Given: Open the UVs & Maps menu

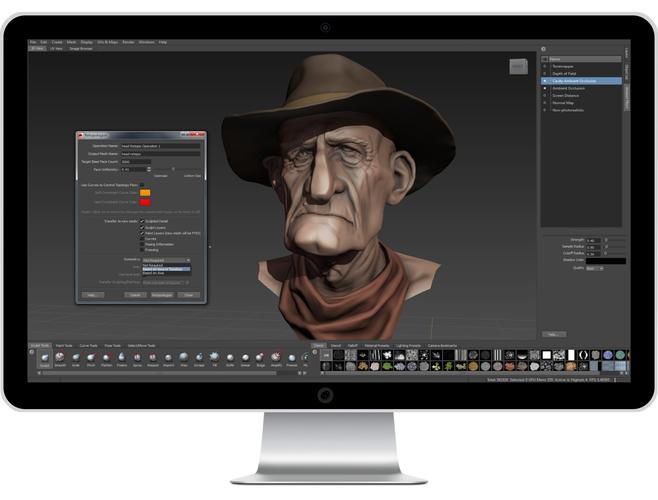Looking at the screenshot, I should coord(107,42).
